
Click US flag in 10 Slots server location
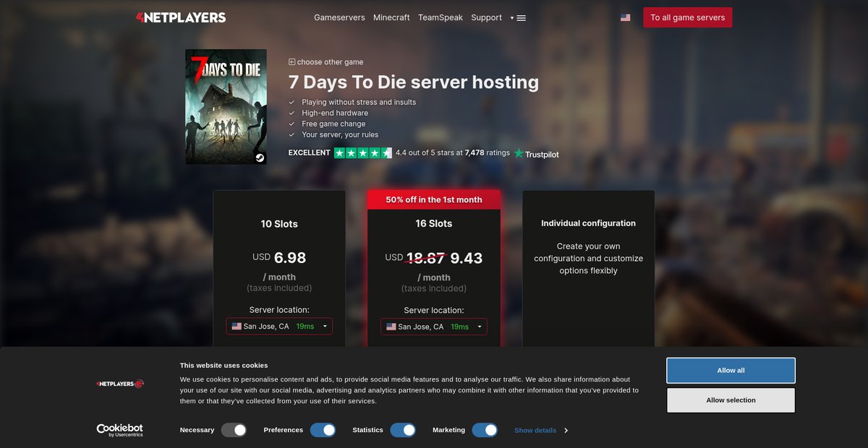(237, 327)
